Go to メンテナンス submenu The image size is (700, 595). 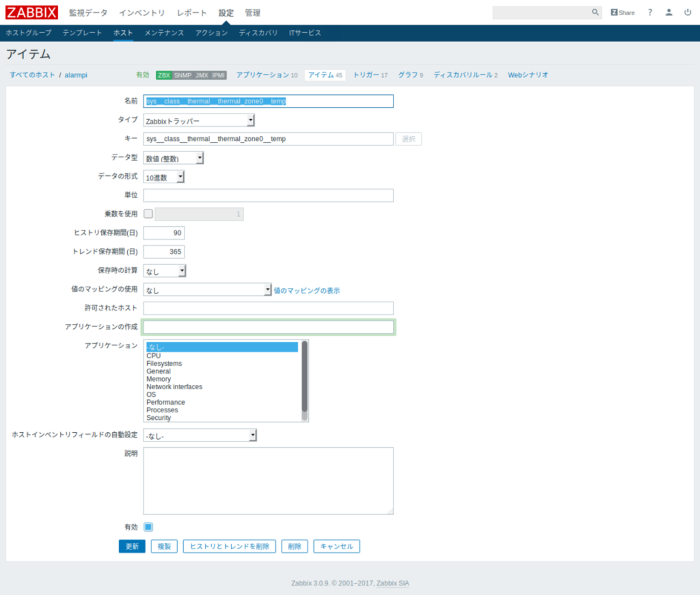[164, 33]
